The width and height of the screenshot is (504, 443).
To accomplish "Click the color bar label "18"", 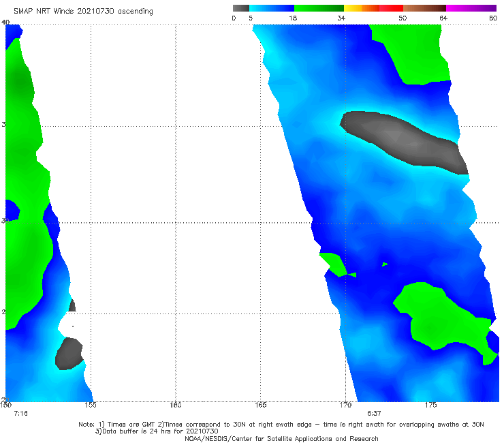I will (x=293, y=18).
